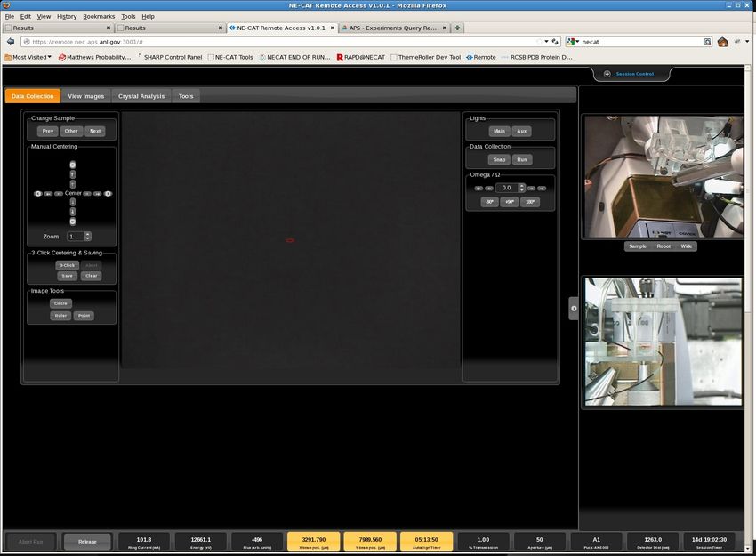The image size is (756, 556).
Task: Click the Omega spinner arrows
Action: point(522,188)
